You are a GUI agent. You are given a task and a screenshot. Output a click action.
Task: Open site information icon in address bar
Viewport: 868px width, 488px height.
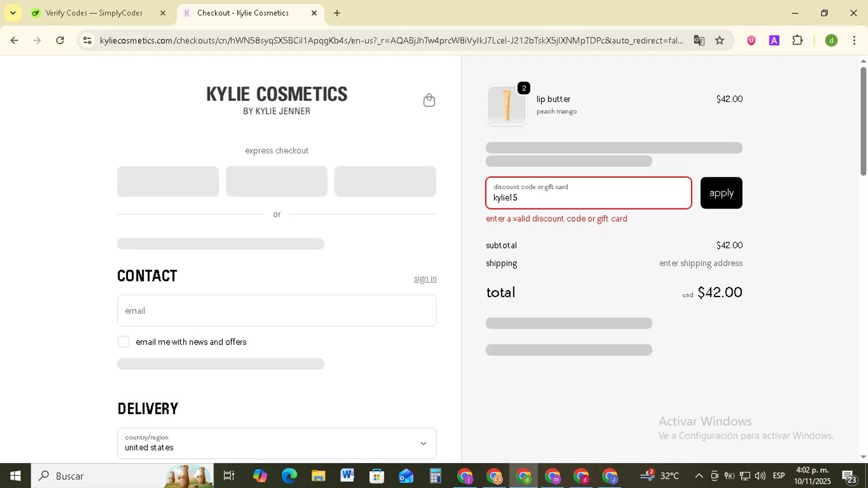click(x=87, y=41)
